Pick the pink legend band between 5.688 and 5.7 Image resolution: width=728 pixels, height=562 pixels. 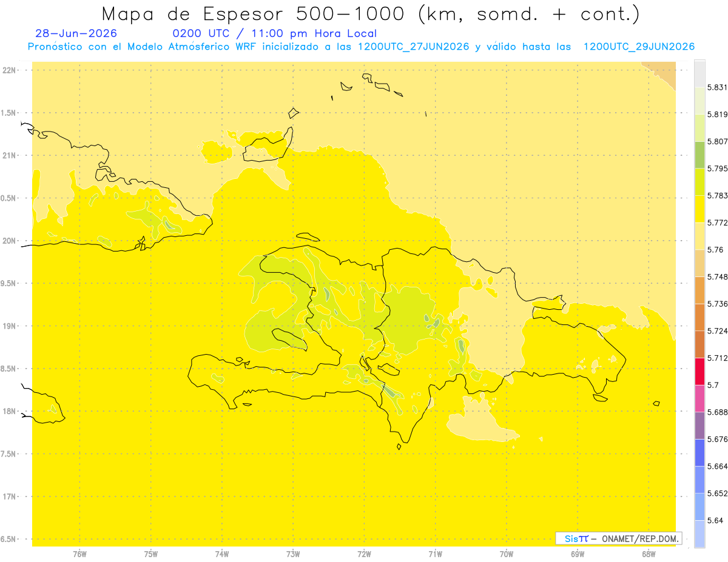pyautogui.click(x=699, y=398)
